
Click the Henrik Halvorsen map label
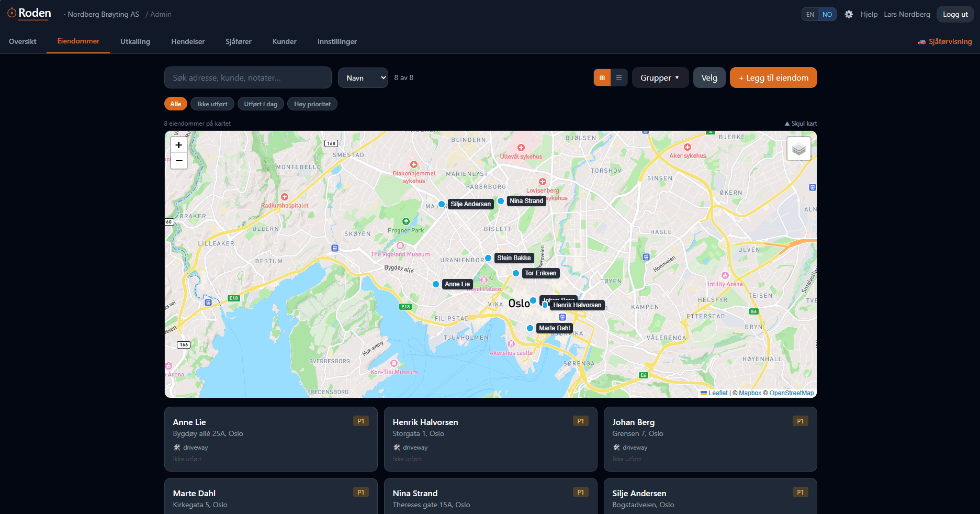click(577, 305)
